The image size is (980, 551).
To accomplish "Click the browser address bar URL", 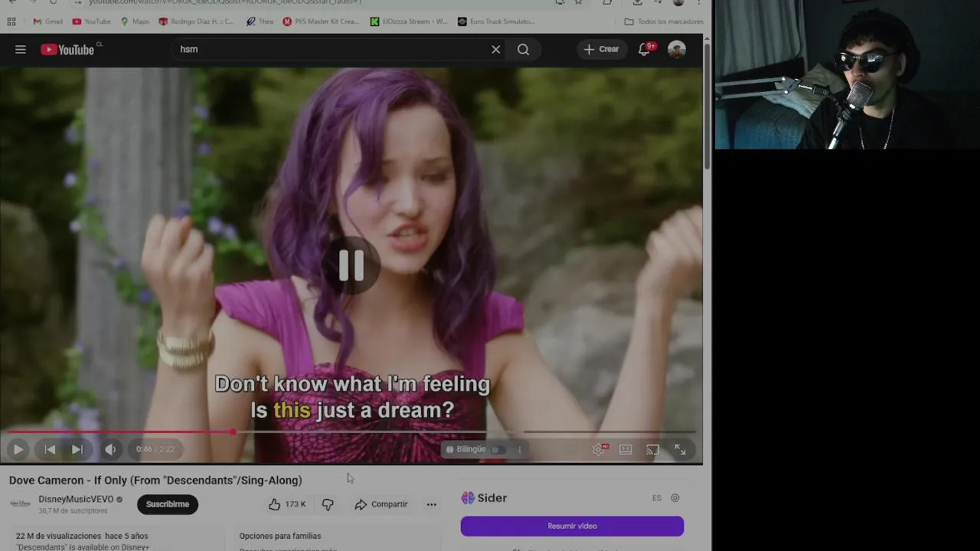I will coord(225,2).
